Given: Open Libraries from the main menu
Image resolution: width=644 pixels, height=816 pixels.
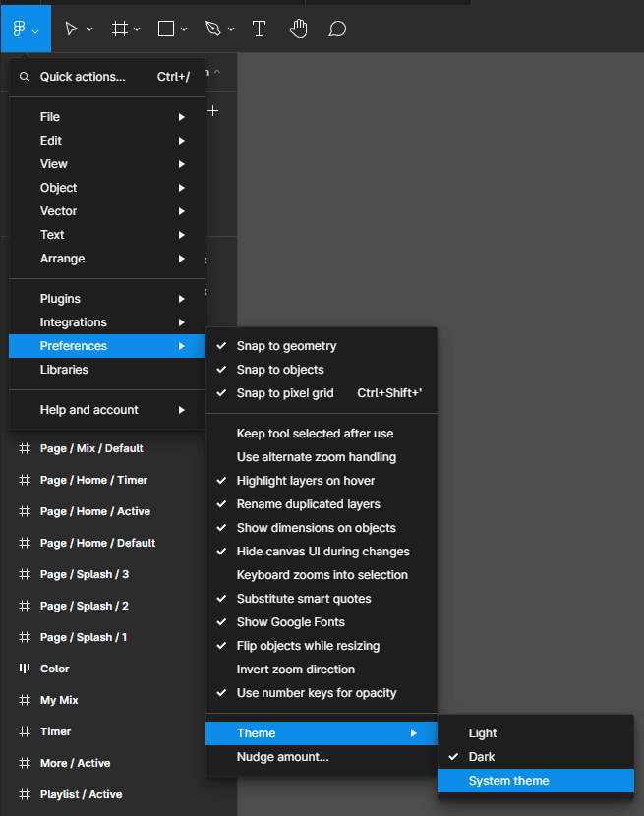Looking at the screenshot, I should pyautogui.click(x=64, y=370).
